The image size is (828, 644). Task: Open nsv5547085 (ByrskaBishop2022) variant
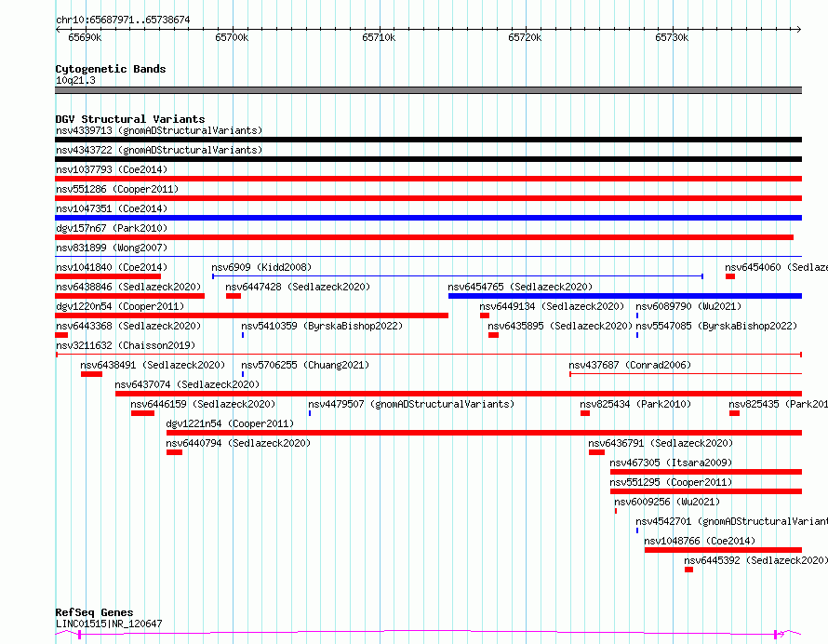(716, 326)
